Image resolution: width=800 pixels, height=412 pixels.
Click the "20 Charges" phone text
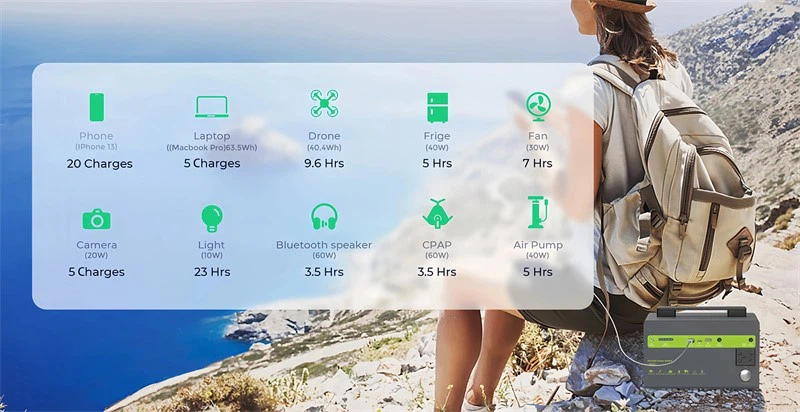[x=100, y=164]
